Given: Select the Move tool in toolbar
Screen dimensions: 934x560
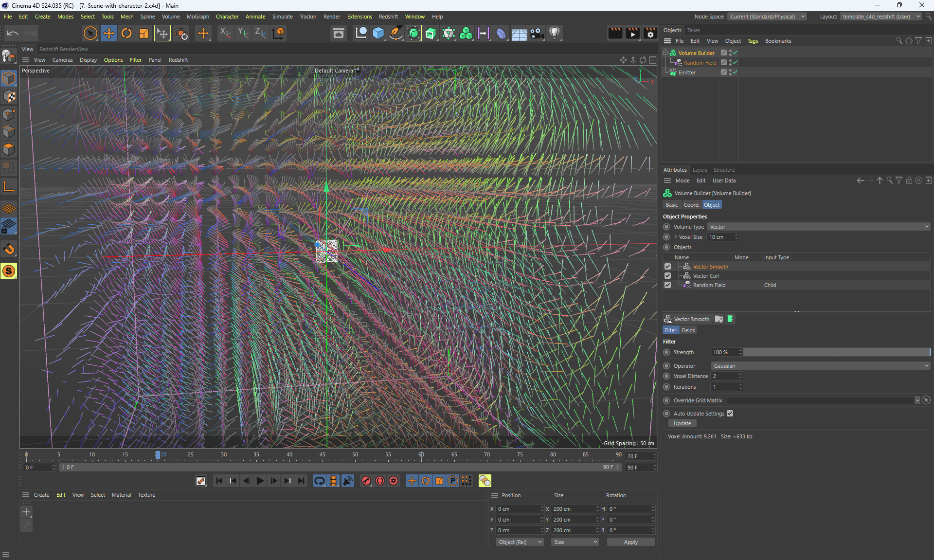Looking at the screenshot, I should coord(109,33).
